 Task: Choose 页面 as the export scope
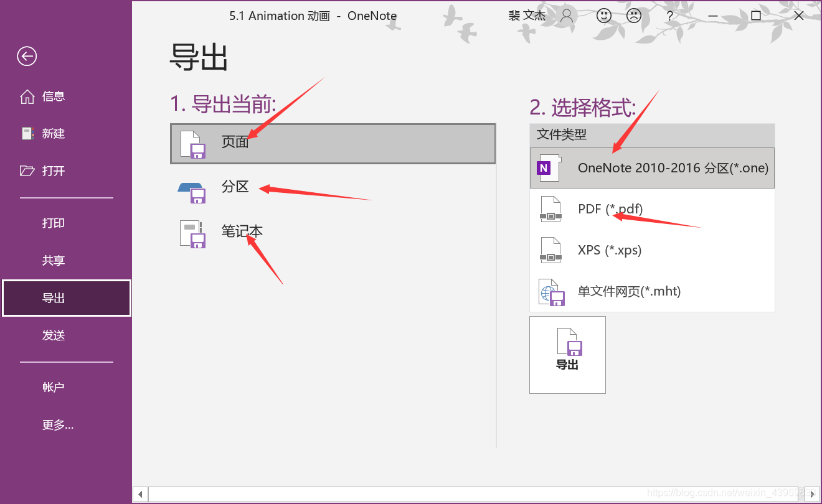[333, 144]
